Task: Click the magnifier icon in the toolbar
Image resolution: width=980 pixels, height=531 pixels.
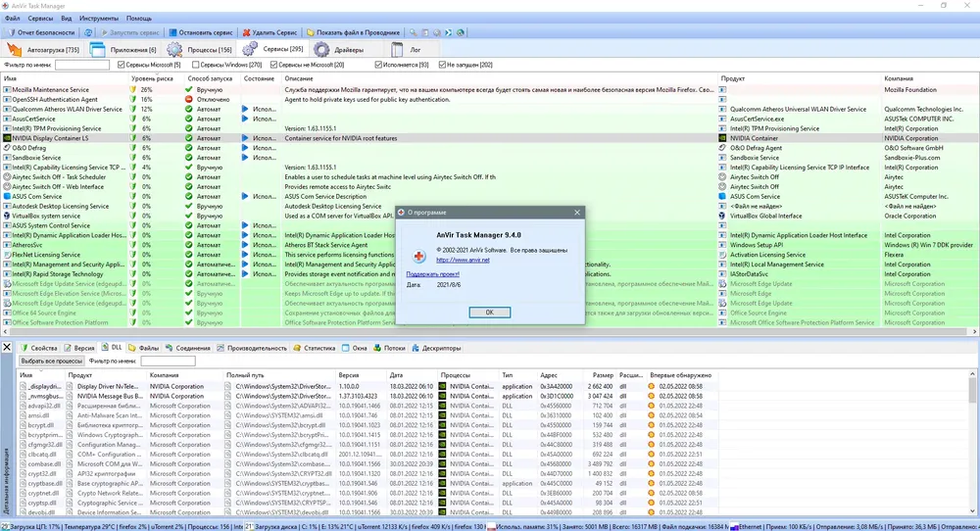Action: (413, 32)
